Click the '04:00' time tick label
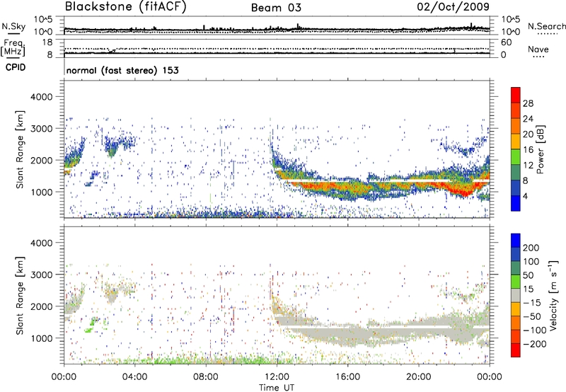Viewport: 566px width, 392px height. (x=134, y=377)
